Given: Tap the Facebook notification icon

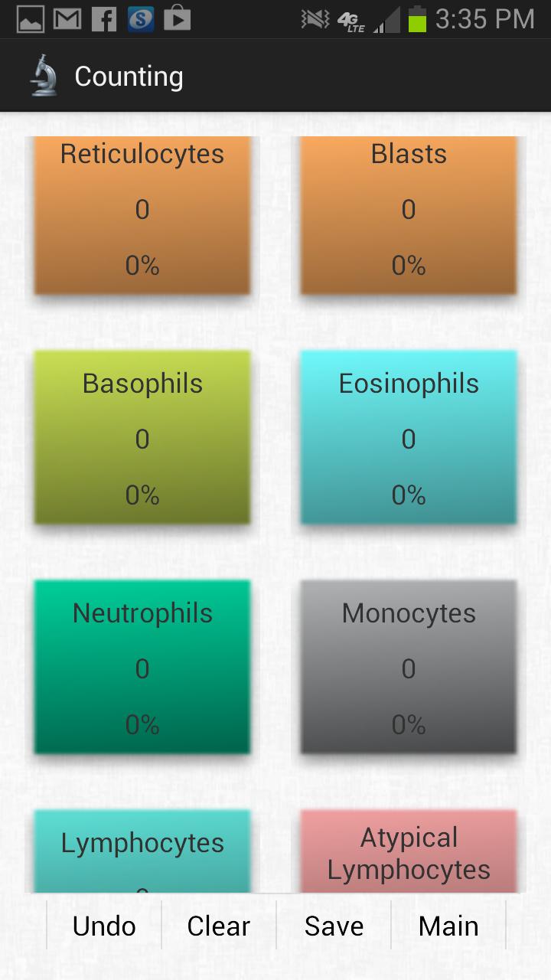Looking at the screenshot, I should click(x=104, y=18).
